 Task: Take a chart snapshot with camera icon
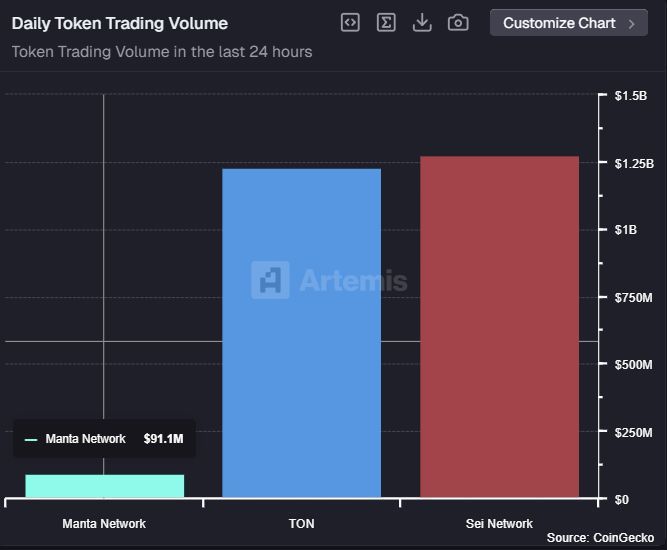[x=458, y=23]
